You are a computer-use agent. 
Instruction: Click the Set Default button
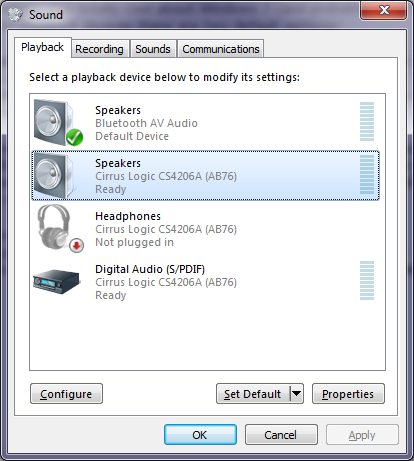tap(253, 394)
